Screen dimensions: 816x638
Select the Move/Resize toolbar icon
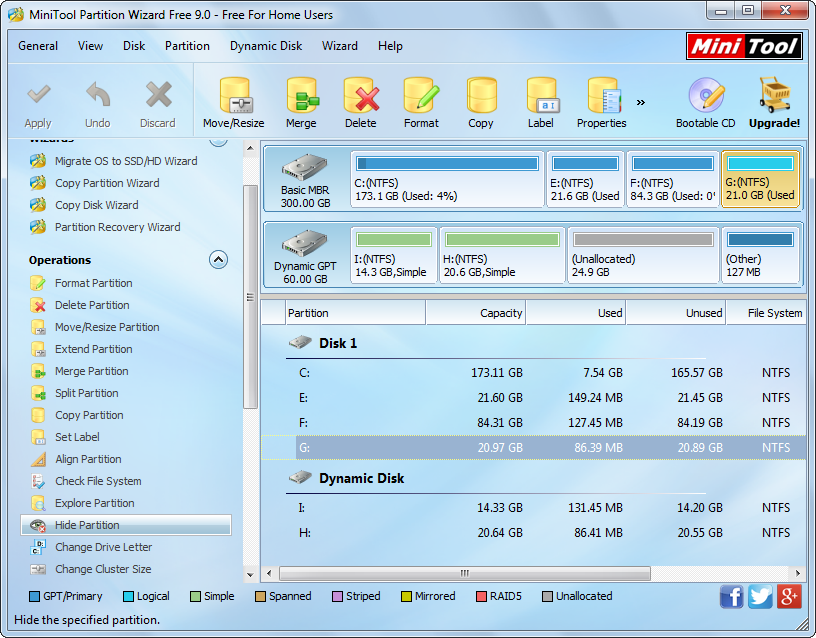[x=235, y=96]
